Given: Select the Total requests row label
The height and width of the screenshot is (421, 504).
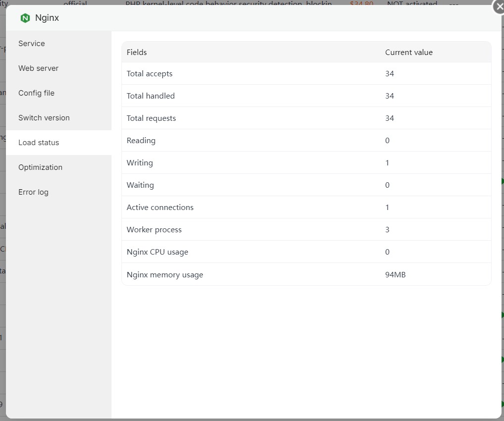Looking at the screenshot, I should [151, 118].
